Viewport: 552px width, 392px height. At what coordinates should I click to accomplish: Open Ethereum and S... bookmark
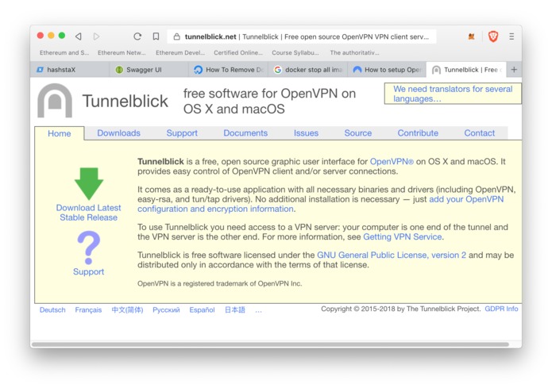pos(64,52)
